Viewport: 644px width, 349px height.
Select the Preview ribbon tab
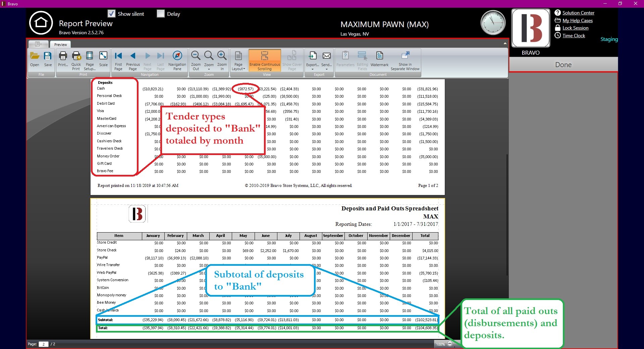coord(61,44)
